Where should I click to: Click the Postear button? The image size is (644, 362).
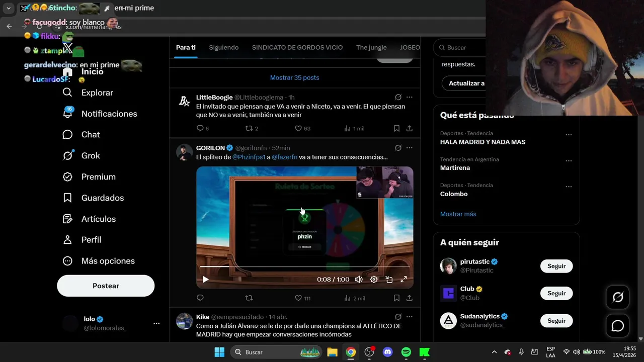tap(106, 286)
